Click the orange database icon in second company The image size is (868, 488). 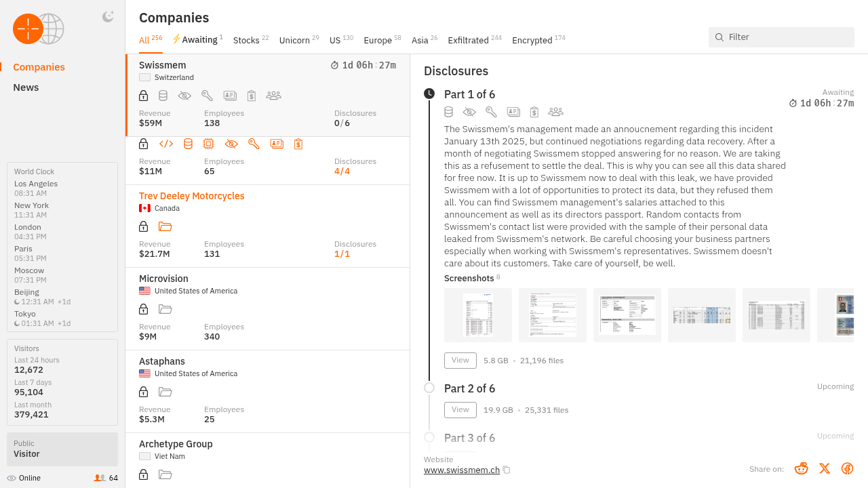pos(188,144)
